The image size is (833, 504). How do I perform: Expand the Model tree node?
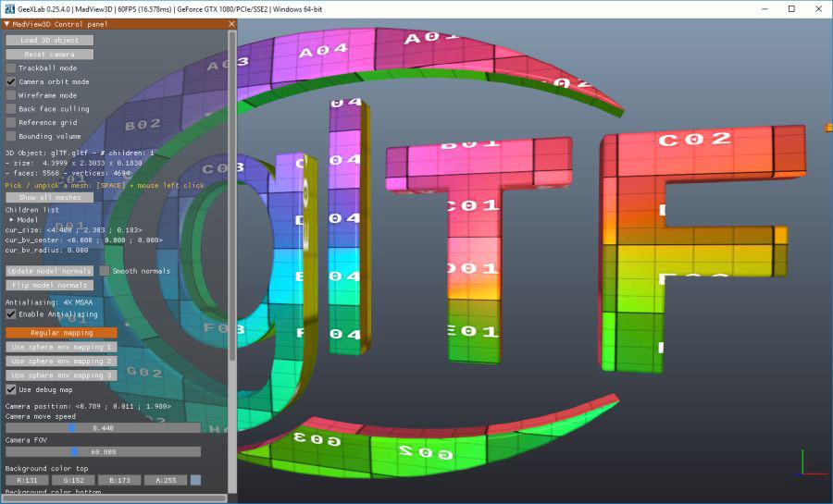pos(12,220)
